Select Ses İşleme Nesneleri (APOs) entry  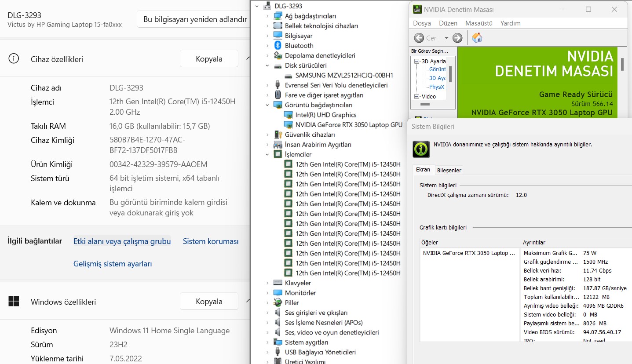[x=324, y=323]
